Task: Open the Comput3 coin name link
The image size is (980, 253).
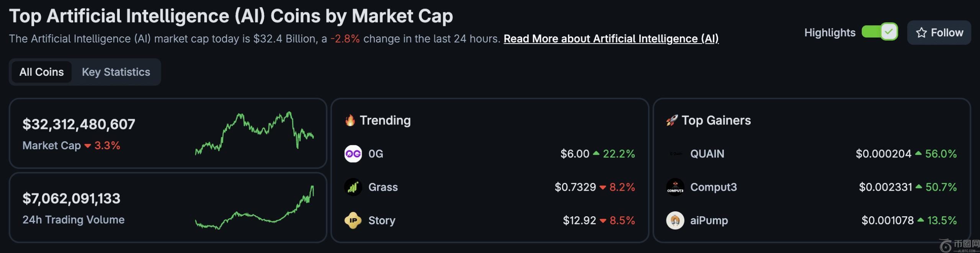Action: (713, 187)
